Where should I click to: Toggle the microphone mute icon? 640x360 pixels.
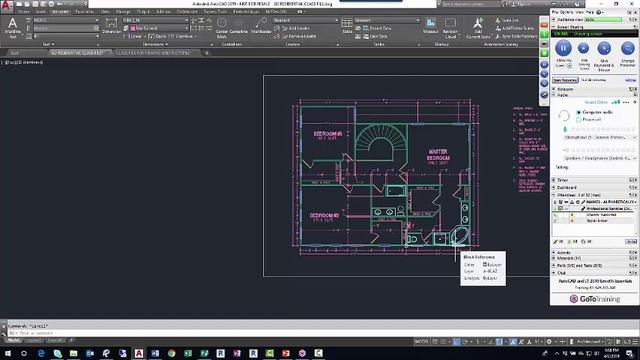(x=565, y=129)
